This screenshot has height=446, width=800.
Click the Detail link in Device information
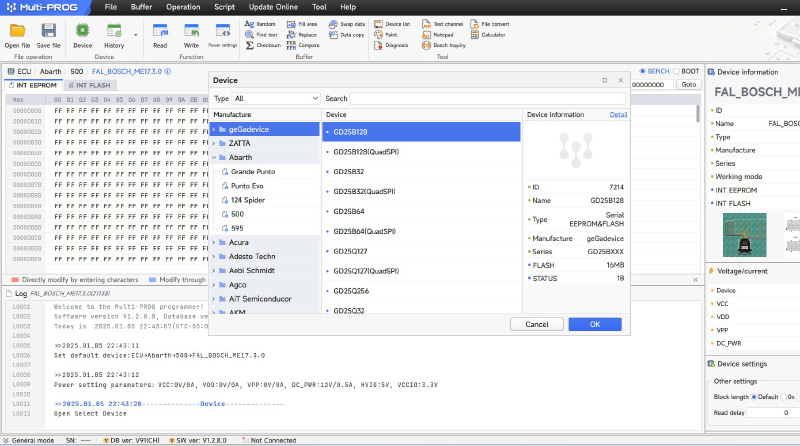point(618,115)
